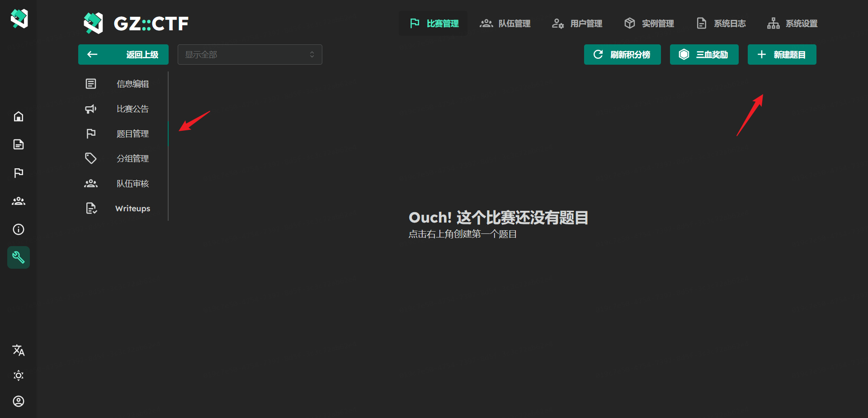Image resolution: width=868 pixels, height=418 pixels.
Task: Open the teams icon in left sidebar
Action: click(x=19, y=201)
